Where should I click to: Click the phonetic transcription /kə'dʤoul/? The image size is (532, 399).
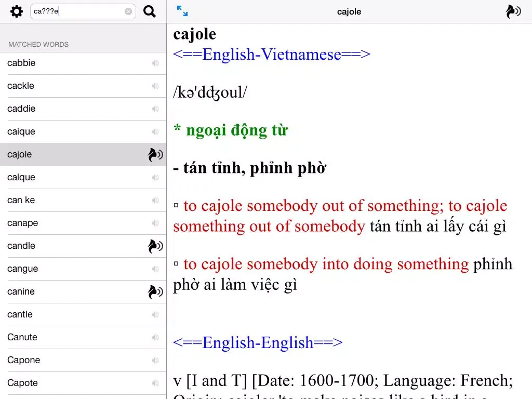pyautogui.click(x=210, y=92)
